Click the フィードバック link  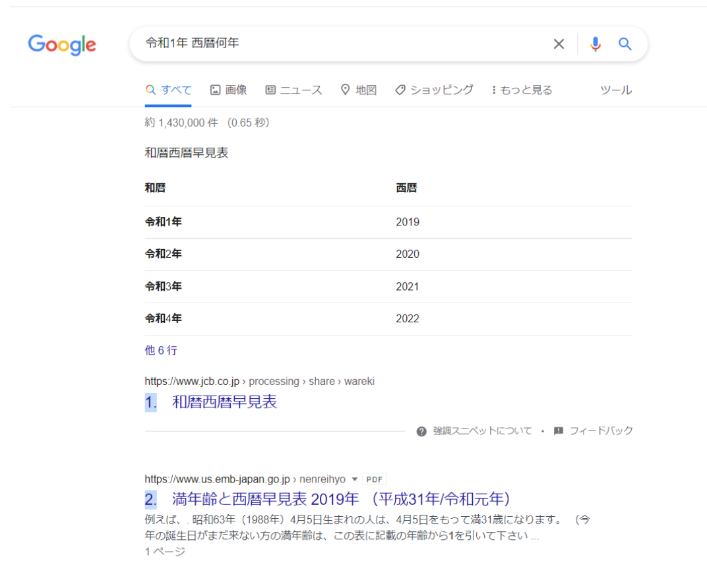tap(601, 431)
